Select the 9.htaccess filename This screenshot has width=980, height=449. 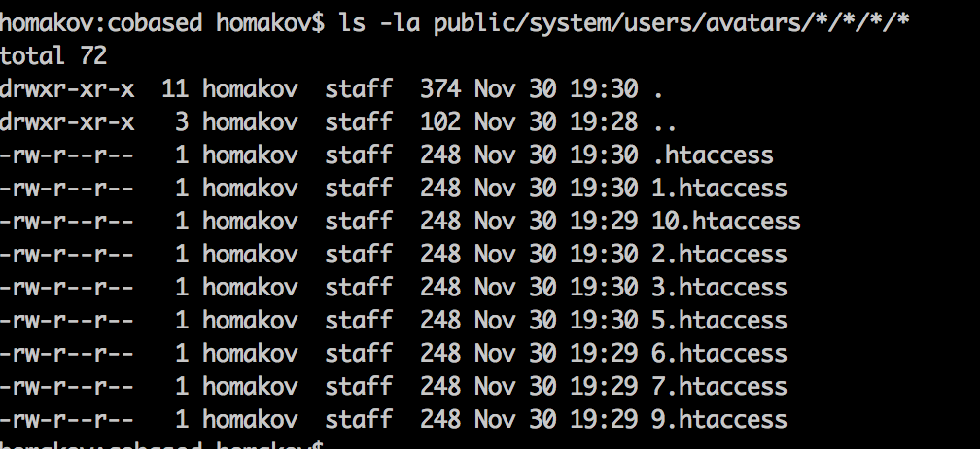tap(719, 419)
